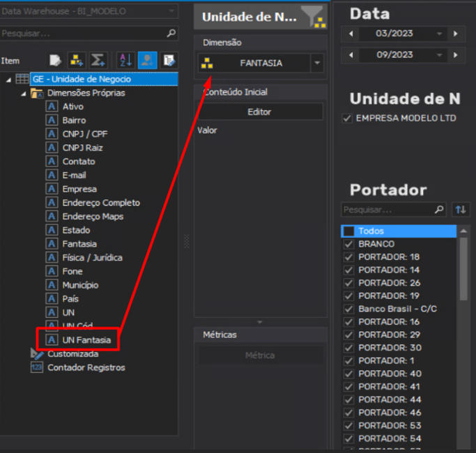Viewport: 476px width, 453px height.
Task: Uncheck PORTADOR: 14 checkbox
Action: pyautogui.click(x=348, y=270)
